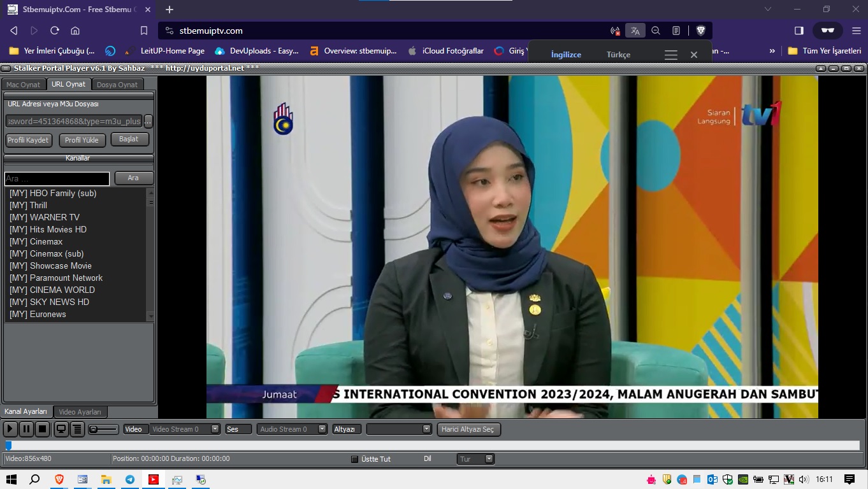
Task: Switch to the Dosya Oynat tab
Action: click(117, 85)
